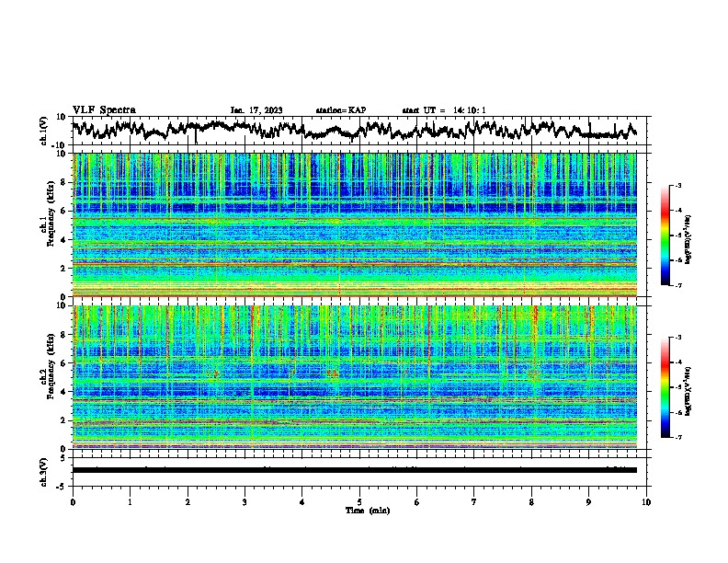
Task: Click the "4" kHz tick on ch.1 frequency axis
Action: 64,240
